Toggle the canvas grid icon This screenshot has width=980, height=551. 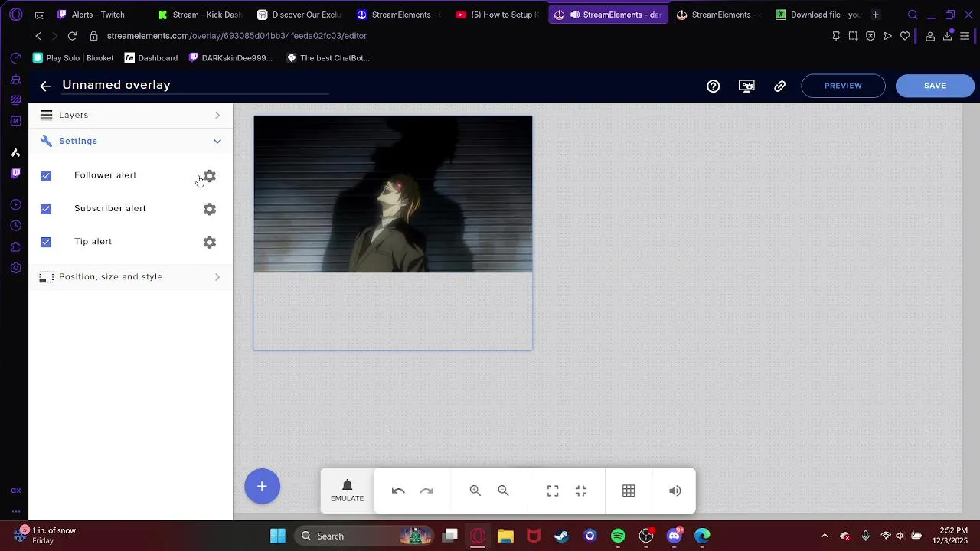click(x=629, y=491)
